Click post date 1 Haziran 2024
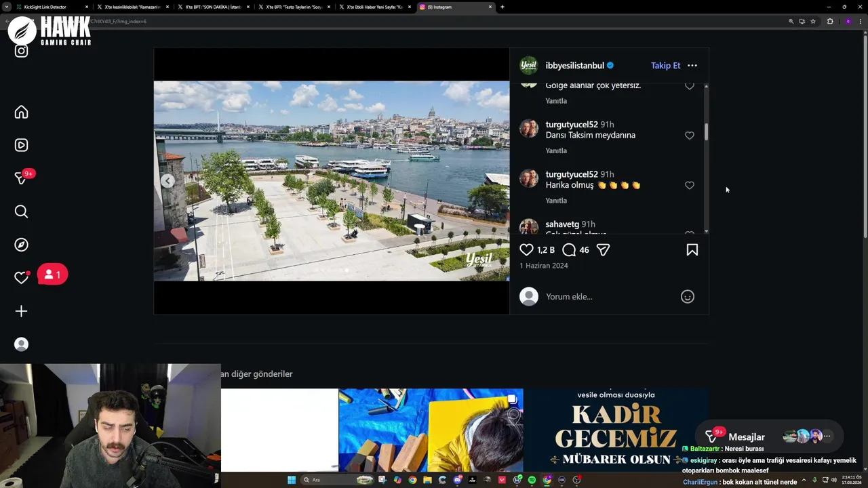Viewport: 868px width, 488px height. click(543, 266)
